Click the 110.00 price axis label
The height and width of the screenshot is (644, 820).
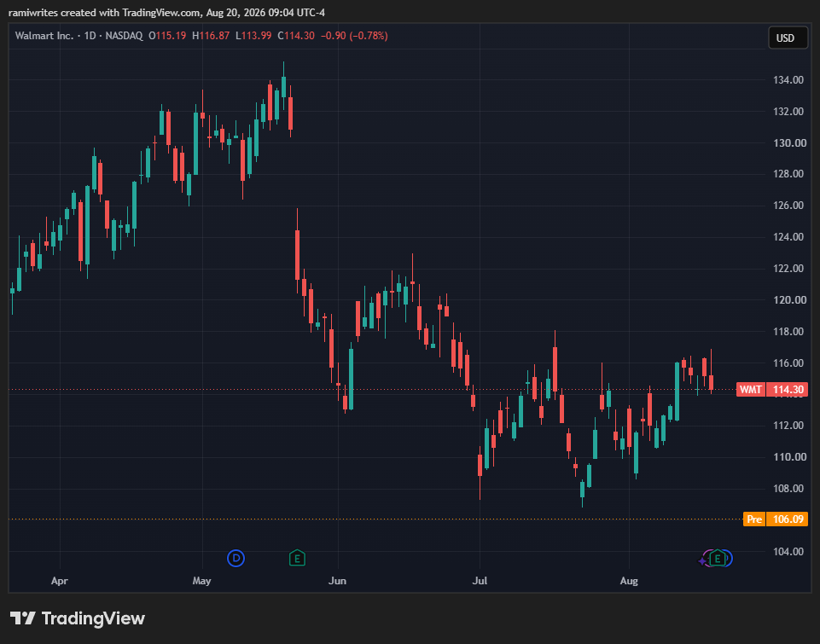(789, 457)
